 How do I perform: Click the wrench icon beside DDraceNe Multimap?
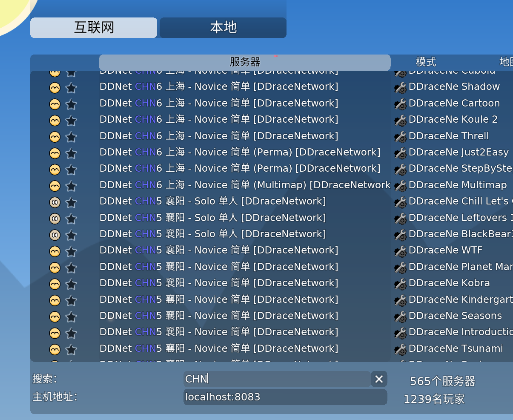(400, 186)
